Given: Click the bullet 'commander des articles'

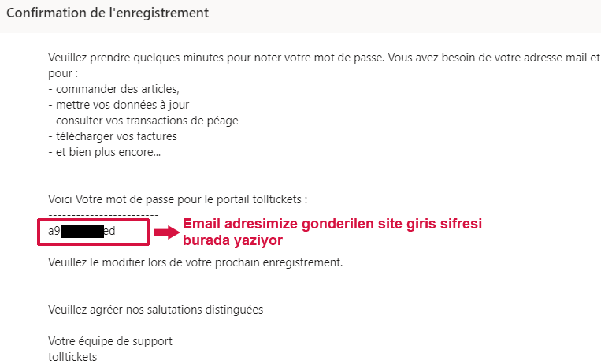Looking at the screenshot, I should (x=114, y=89).
